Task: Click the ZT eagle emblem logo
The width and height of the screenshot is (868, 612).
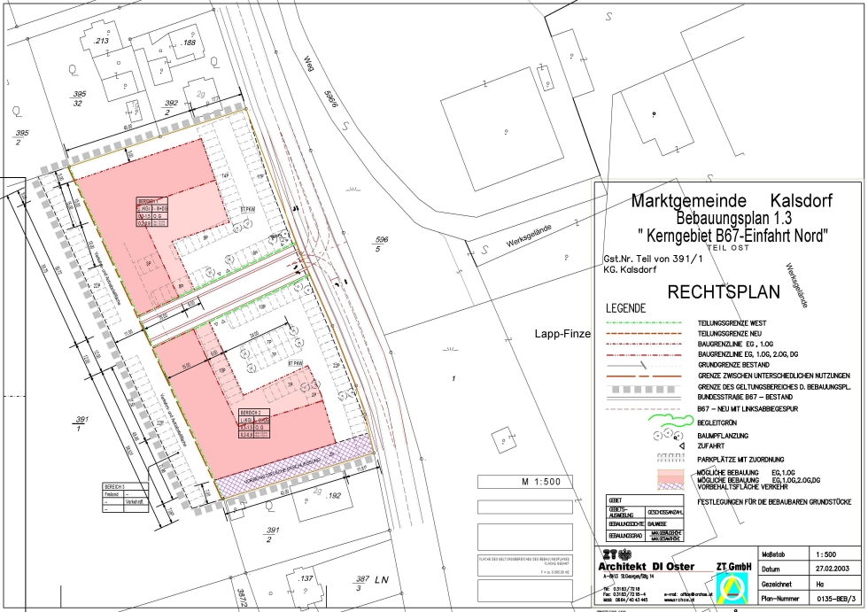Action: [625, 554]
